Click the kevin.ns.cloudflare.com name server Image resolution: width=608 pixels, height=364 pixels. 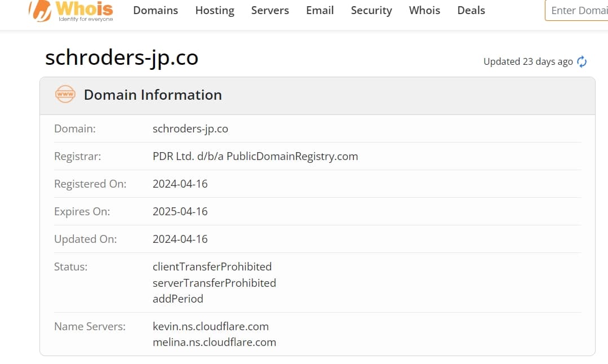pos(211,326)
